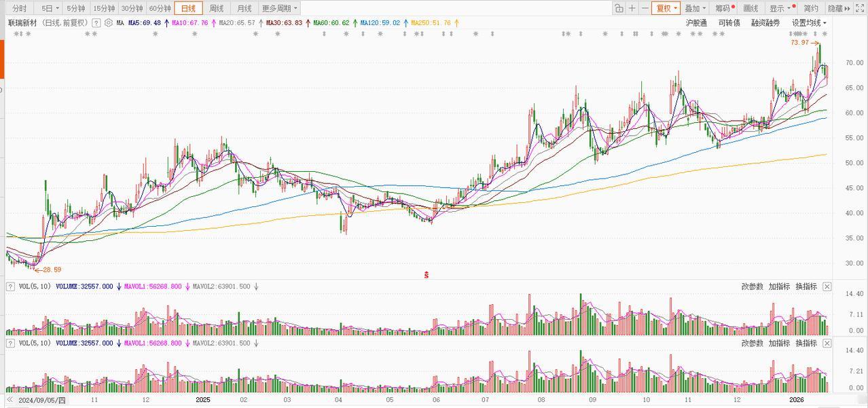Expand 更多周期 period dropdown

point(280,8)
